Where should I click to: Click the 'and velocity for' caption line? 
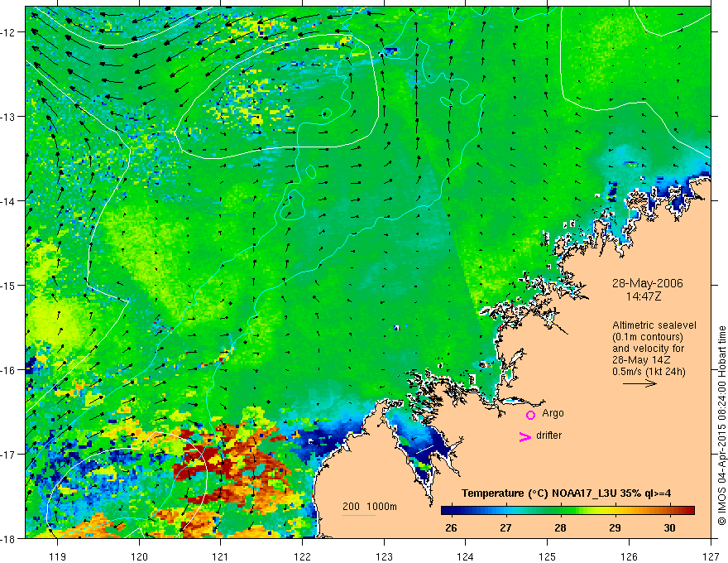(648, 349)
